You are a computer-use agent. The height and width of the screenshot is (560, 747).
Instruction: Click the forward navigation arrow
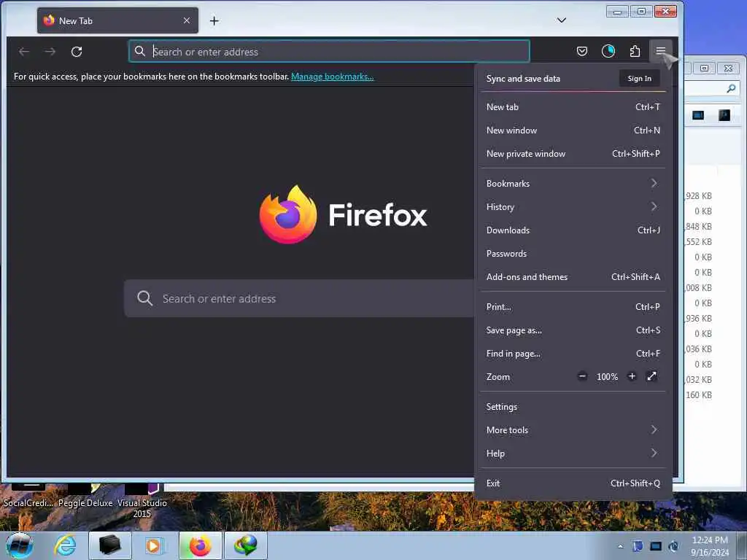(x=50, y=52)
